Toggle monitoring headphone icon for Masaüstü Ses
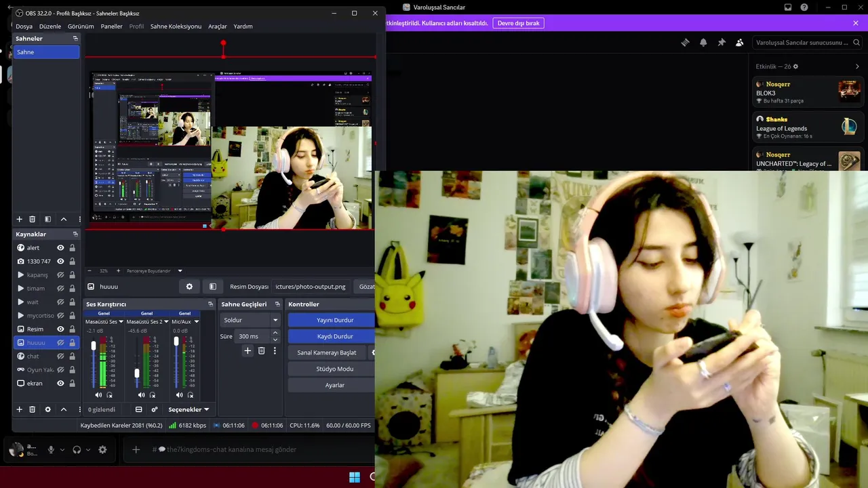This screenshot has width=868, height=488. point(110,394)
